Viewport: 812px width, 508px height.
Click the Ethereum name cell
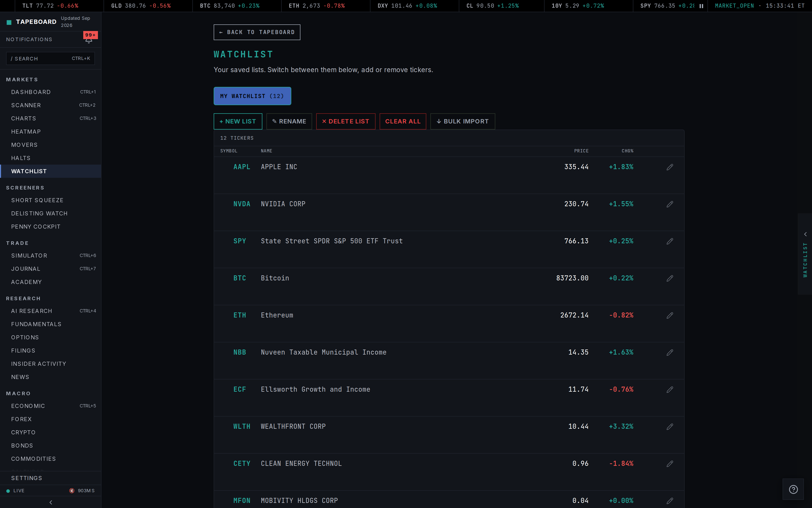click(277, 315)
